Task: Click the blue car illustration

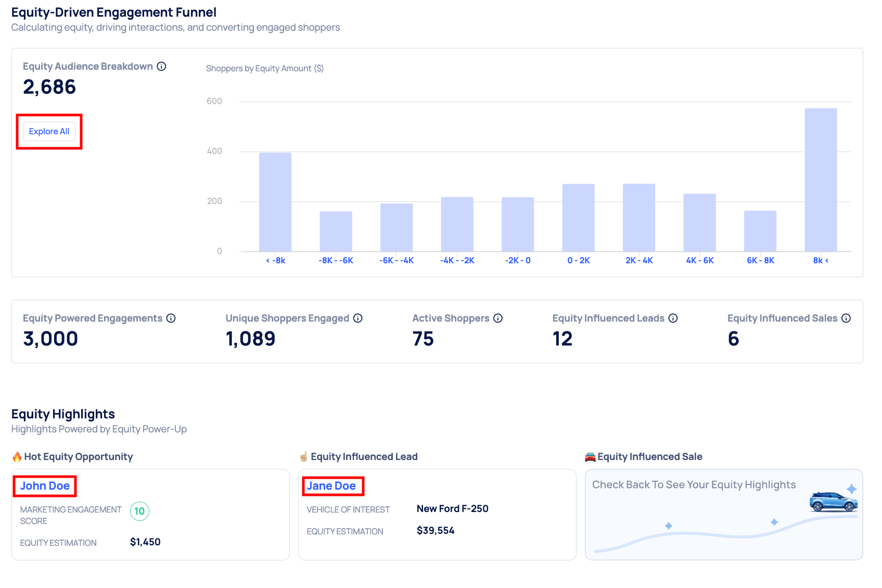Action: point(833,502)
